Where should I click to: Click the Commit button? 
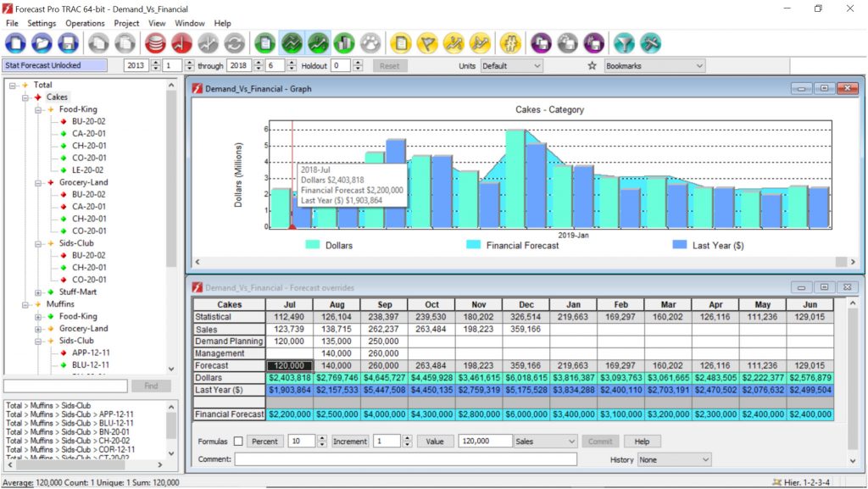click(x=600, y=442)
